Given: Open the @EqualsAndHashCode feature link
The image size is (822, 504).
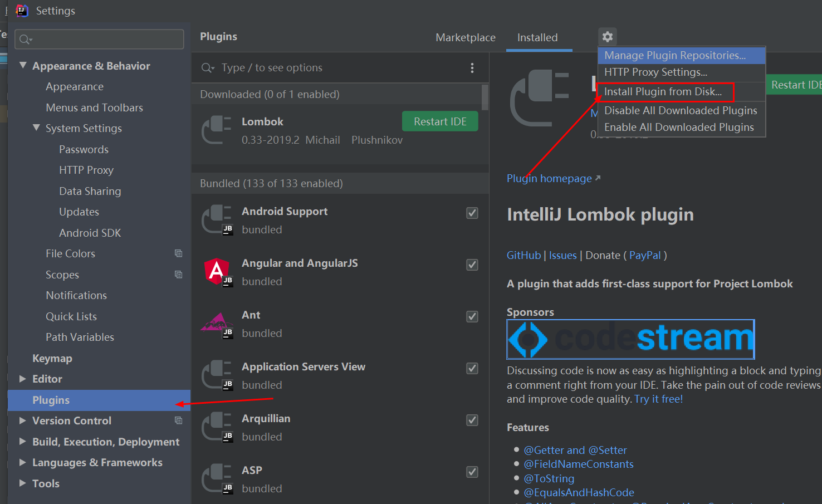Looking at the screenshot, I should point(579,492).
